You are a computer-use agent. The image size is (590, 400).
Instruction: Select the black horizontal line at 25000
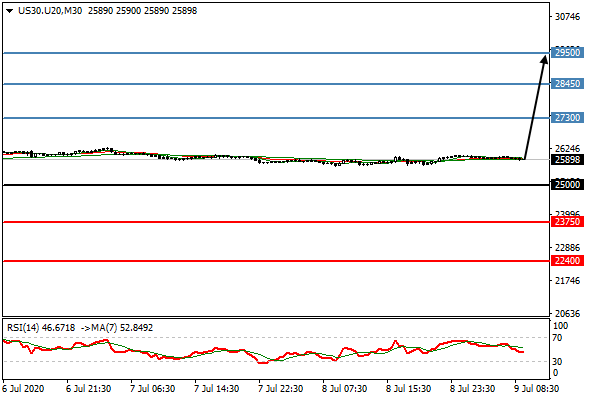click(277, 185)
